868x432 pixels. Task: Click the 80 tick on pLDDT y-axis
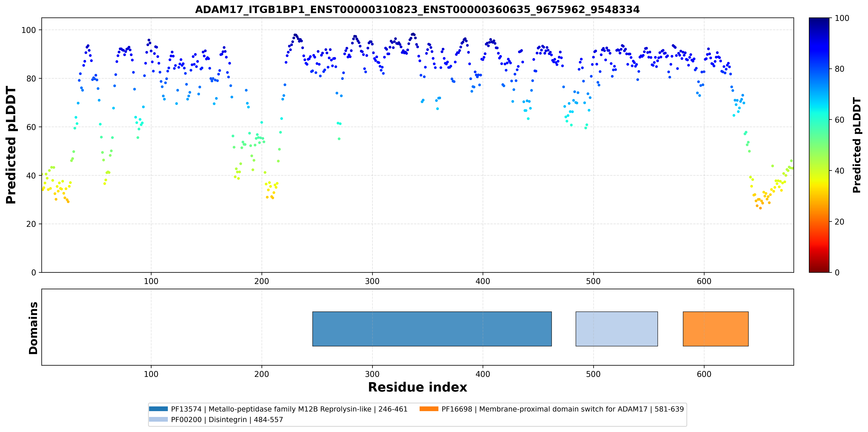point(31,79)
